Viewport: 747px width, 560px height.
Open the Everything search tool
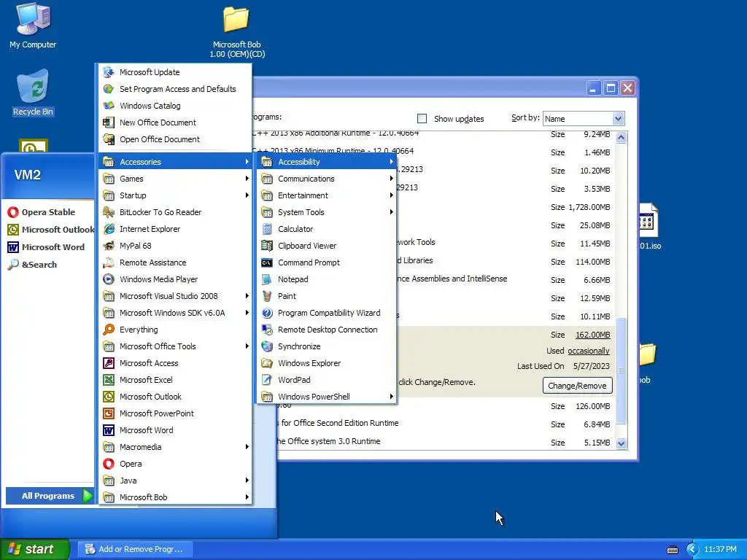(175, 330)
